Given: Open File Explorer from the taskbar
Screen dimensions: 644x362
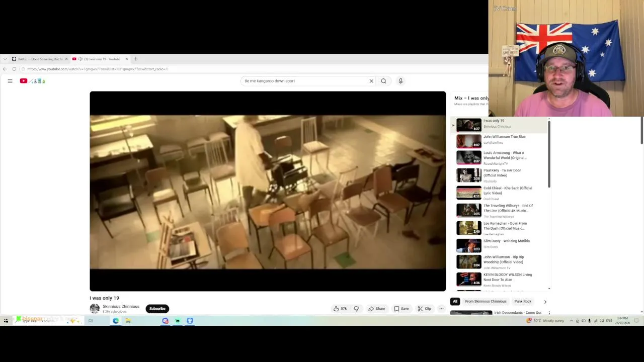Looking at the screenshot, I should point(128,321).
